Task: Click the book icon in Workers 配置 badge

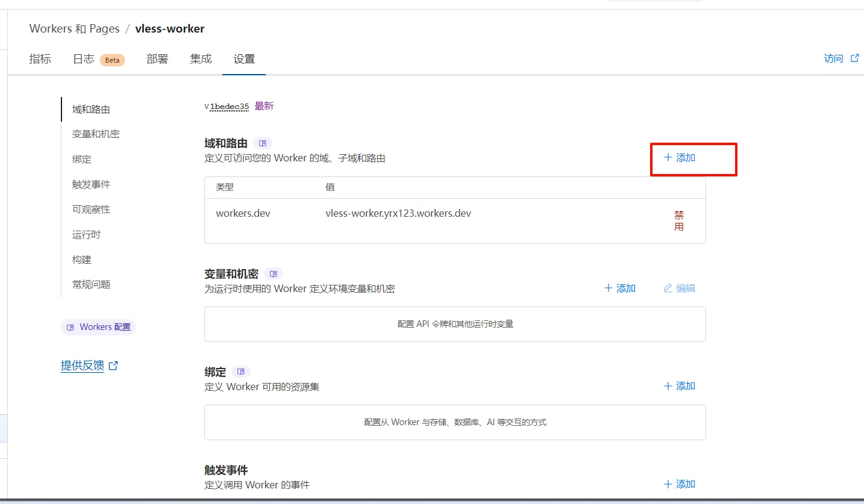Action: (70, 327)
